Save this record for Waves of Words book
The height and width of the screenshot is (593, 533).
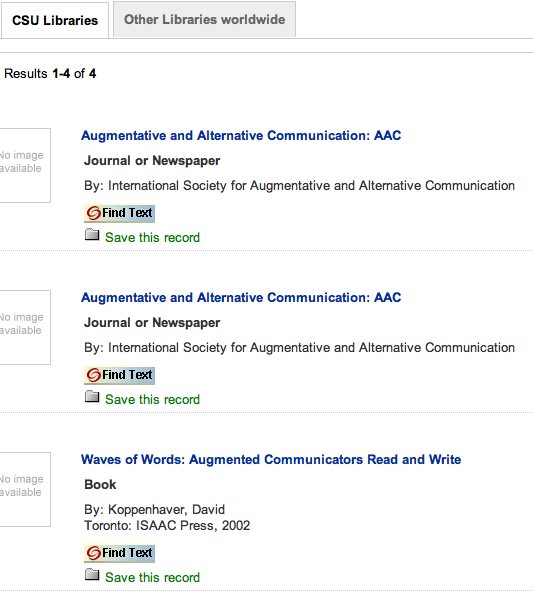(x=152, y=577)
